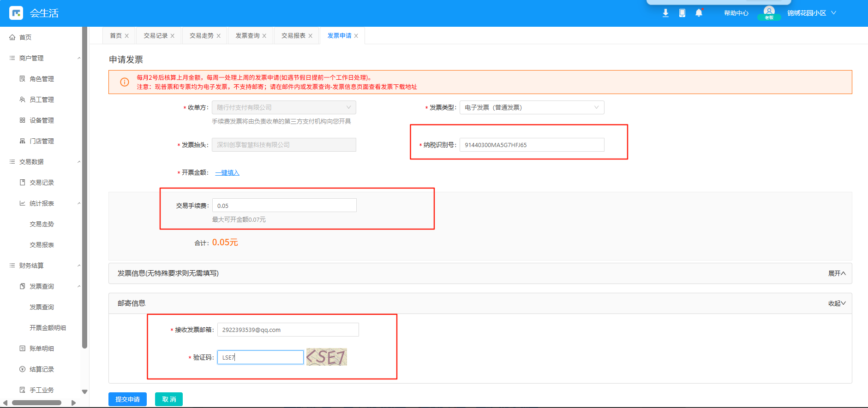Click the 会生活 logo icon
Image resolution: width=868 pixels, height=408 pixels.
tap(16, 13)
